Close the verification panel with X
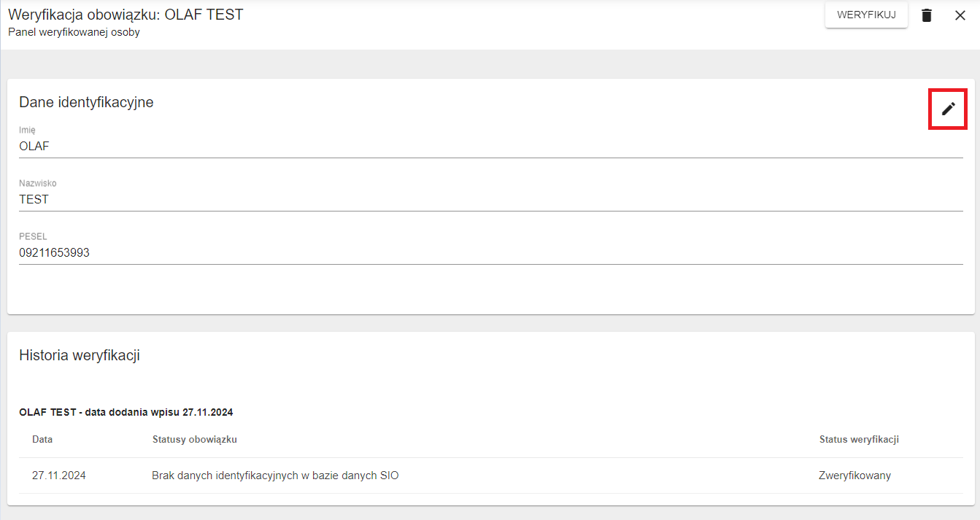 [960, 15]
